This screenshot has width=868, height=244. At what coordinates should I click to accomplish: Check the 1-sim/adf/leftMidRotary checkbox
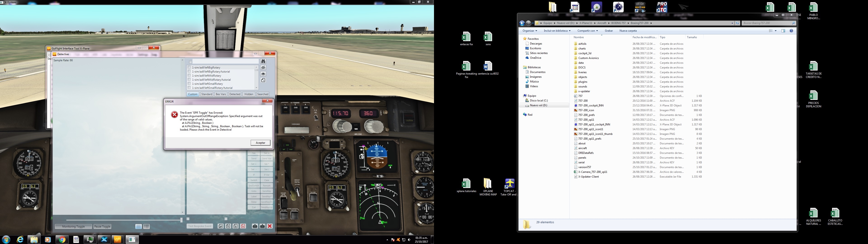189,75
